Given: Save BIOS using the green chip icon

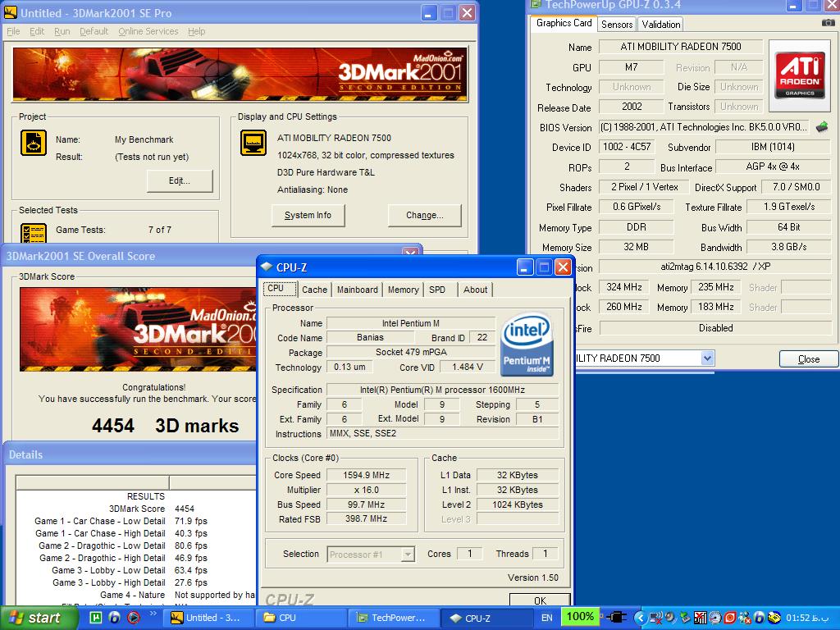Looking at the screenshot, I should point(822,127).
